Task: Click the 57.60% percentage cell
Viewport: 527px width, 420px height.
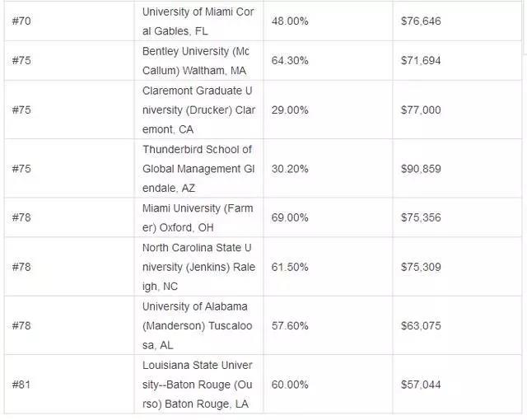Action: (328, 325)
